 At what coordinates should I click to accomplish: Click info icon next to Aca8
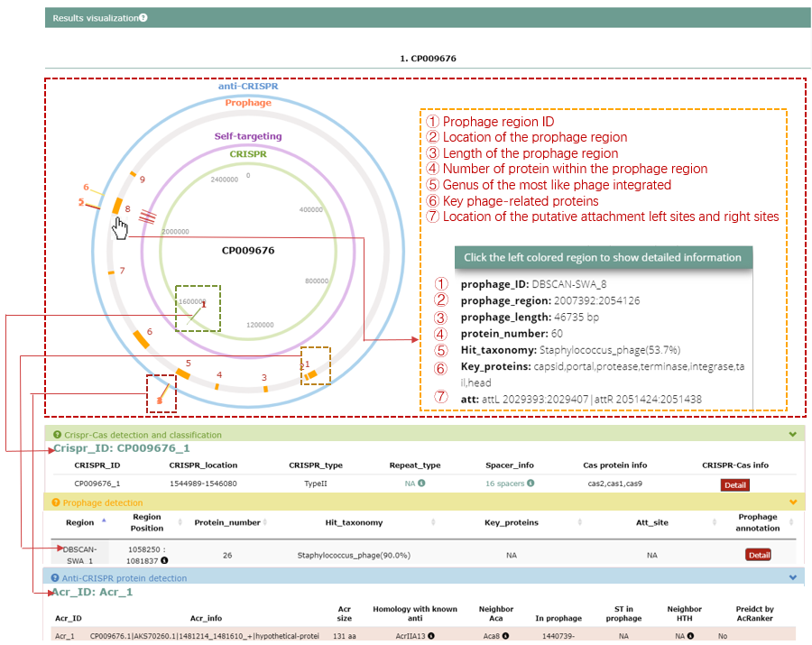point(506,636)
